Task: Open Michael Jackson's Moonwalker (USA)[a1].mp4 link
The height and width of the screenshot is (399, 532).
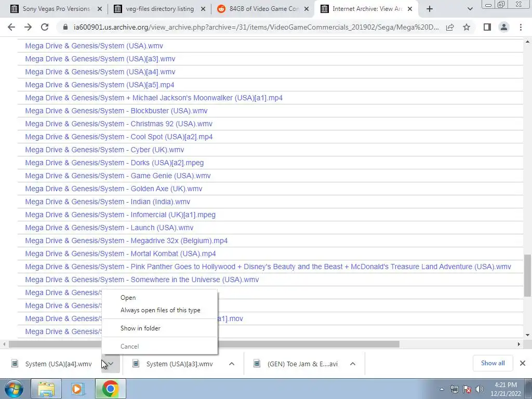Action: pos(154,98)
